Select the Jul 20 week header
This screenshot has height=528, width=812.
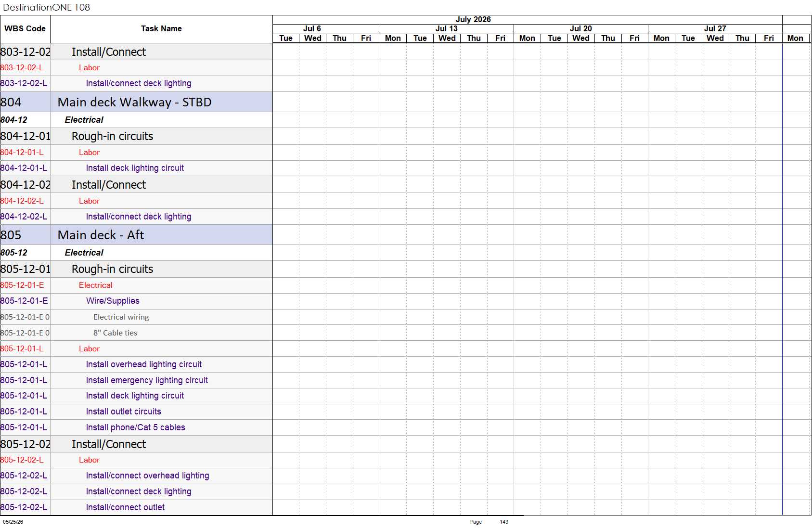[580, 29]
